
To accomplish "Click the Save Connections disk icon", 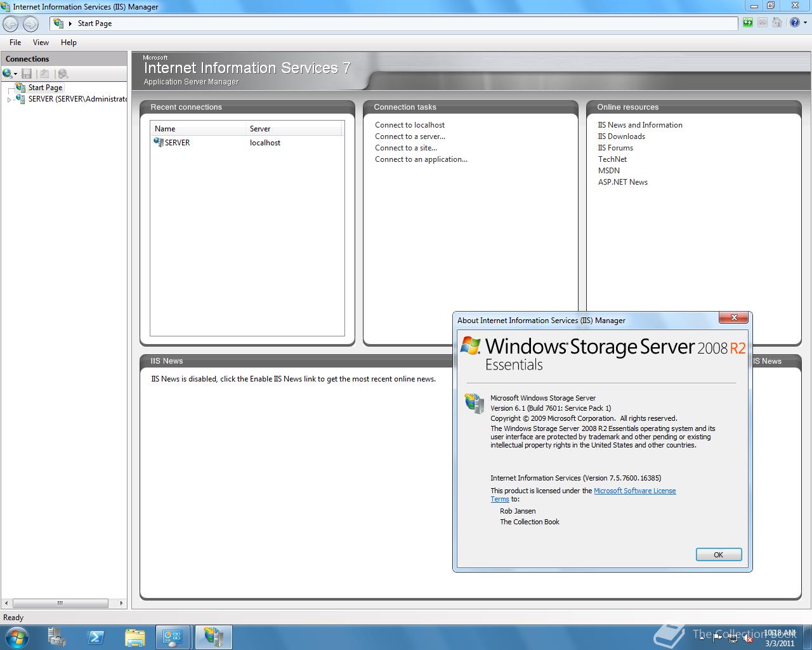I will tap(27, 74).
